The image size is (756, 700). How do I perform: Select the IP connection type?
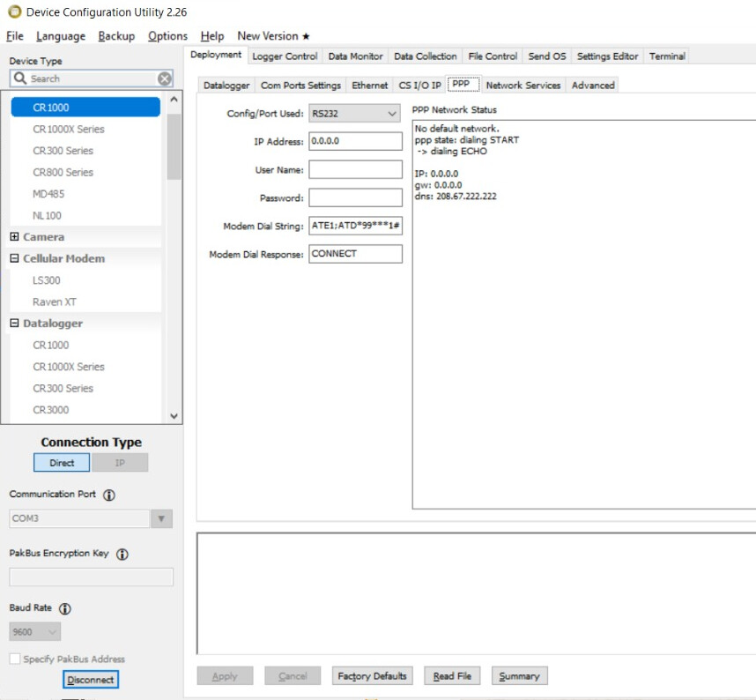[x=120, y=463]
